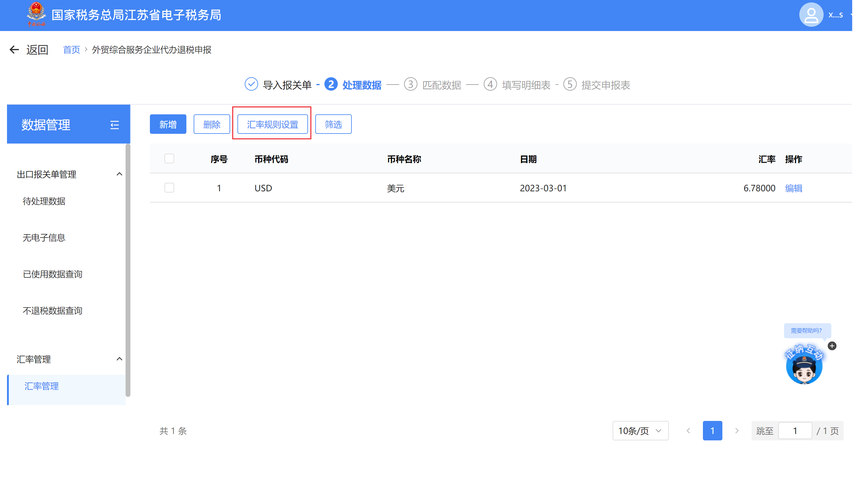
Task: Go to next page arrow
Action: click(x=736, y=431)
